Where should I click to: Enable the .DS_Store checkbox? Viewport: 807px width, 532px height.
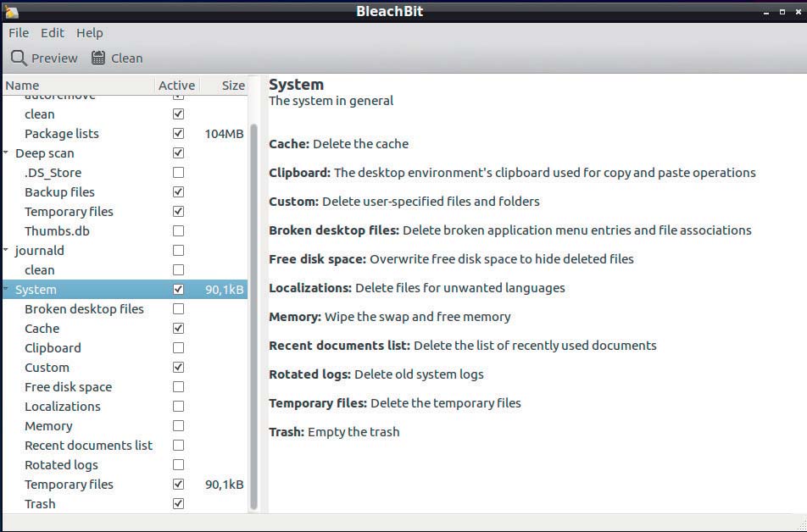178,172
